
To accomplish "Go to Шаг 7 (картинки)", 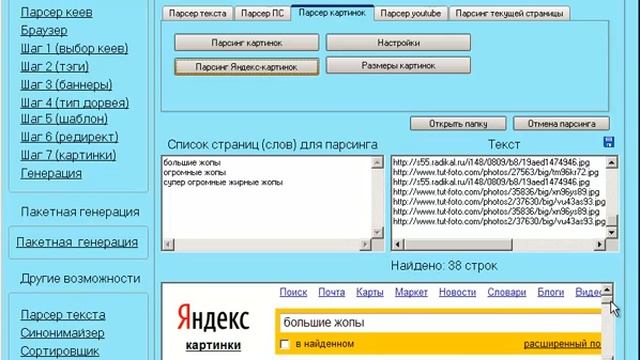I will point(68,155).
